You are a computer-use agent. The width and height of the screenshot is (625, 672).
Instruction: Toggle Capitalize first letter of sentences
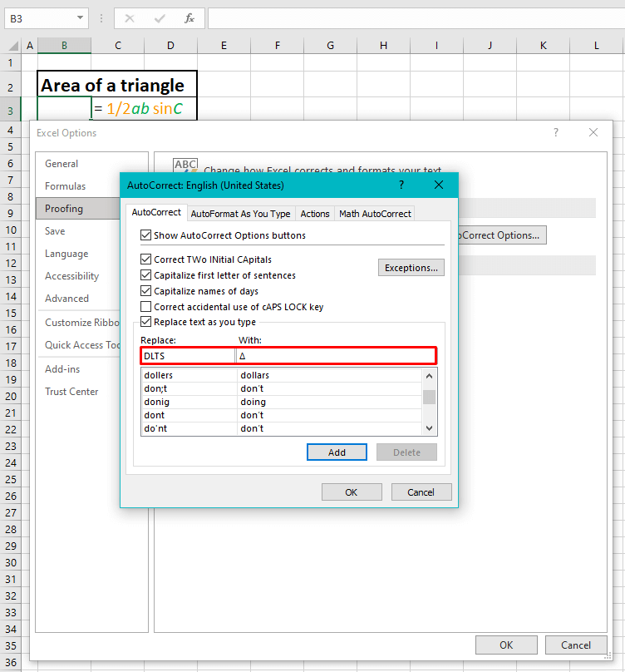point(145,275)
